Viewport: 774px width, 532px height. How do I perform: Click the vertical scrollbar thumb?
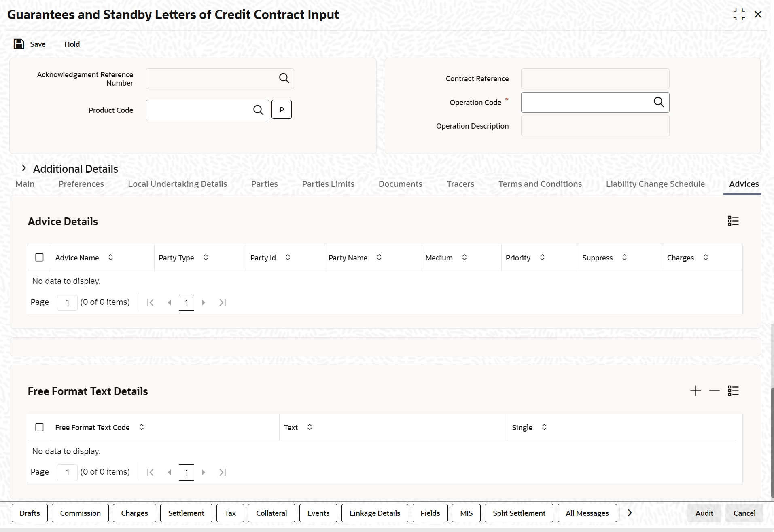pyautogui.click(x=772, y=443)
